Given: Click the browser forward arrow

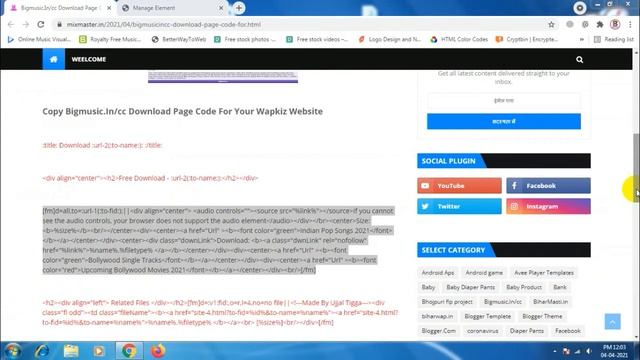Looking at the screenshot, I should 26,24.
